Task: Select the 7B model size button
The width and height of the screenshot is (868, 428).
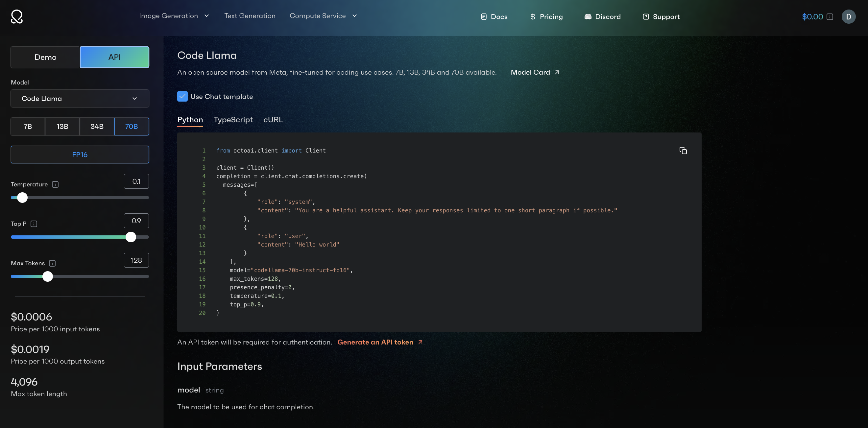Action: (x=28, y=127)
